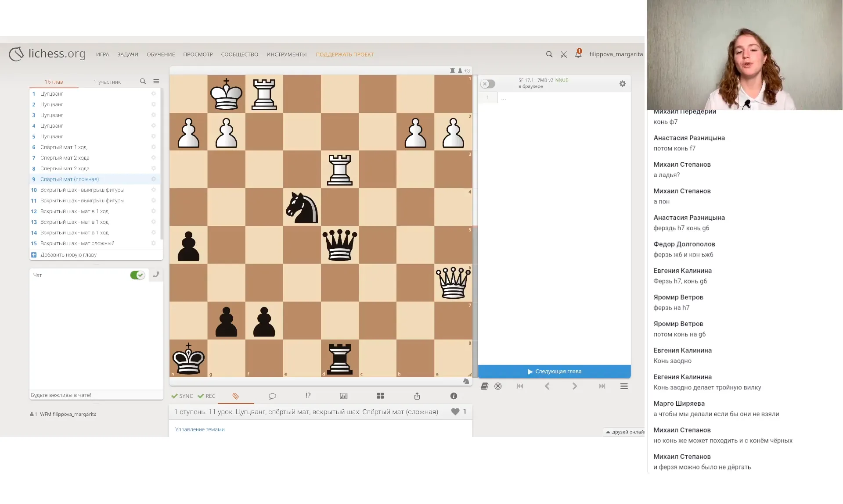Screen dimensions: 843x504
Task: Select chapter 10 Вскрытый шах - выигрыш фигуры
Action: pos(82,190)
